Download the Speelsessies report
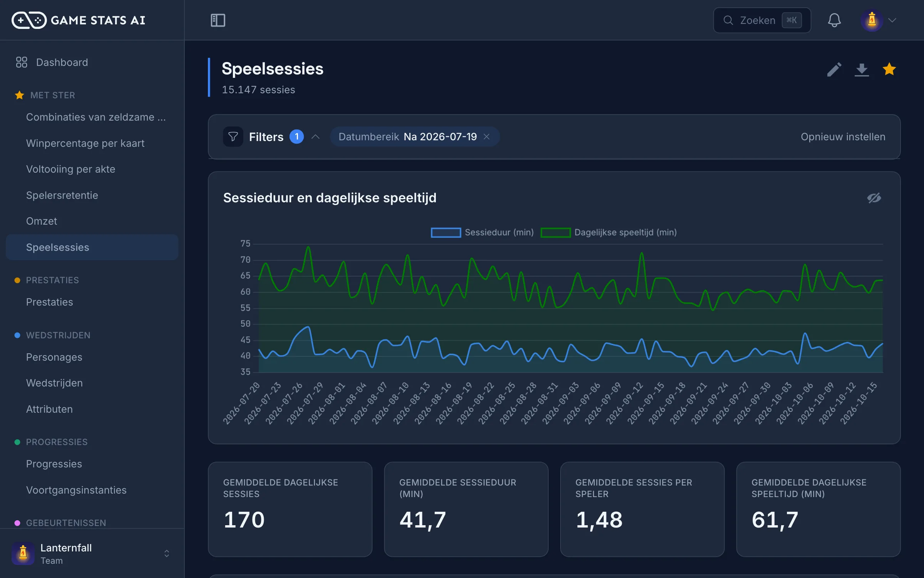The height and width of the screenshot is (578, 924). [x=862, y=70]
